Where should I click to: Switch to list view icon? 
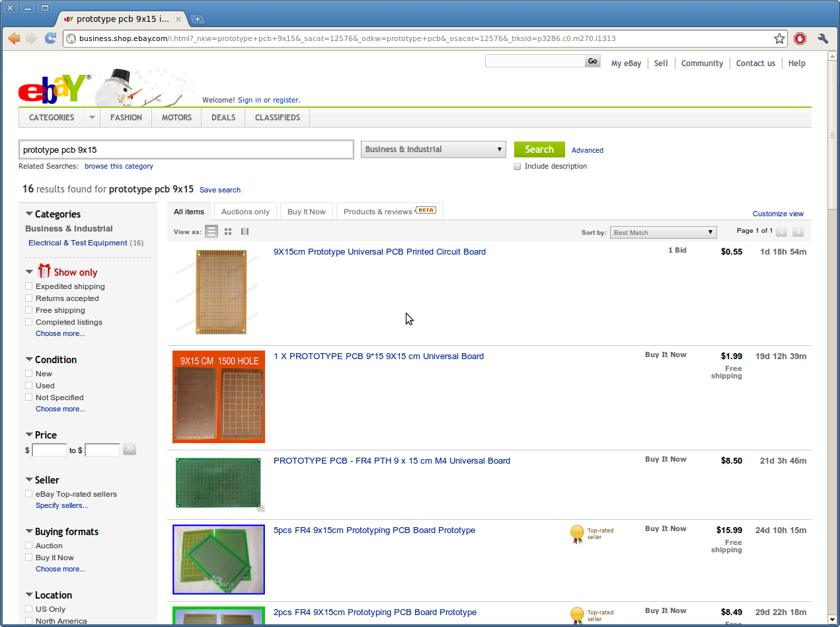(x=211, y=231)
